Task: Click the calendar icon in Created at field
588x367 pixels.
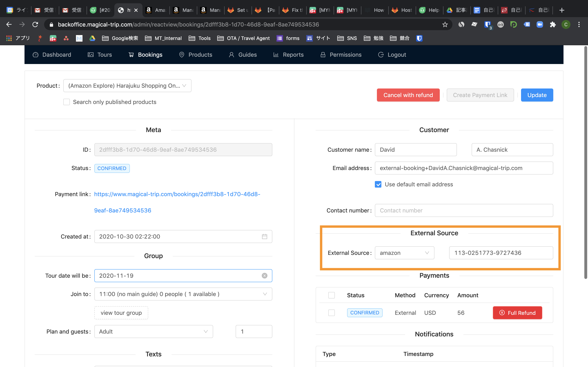Action: tap(264, 237)
